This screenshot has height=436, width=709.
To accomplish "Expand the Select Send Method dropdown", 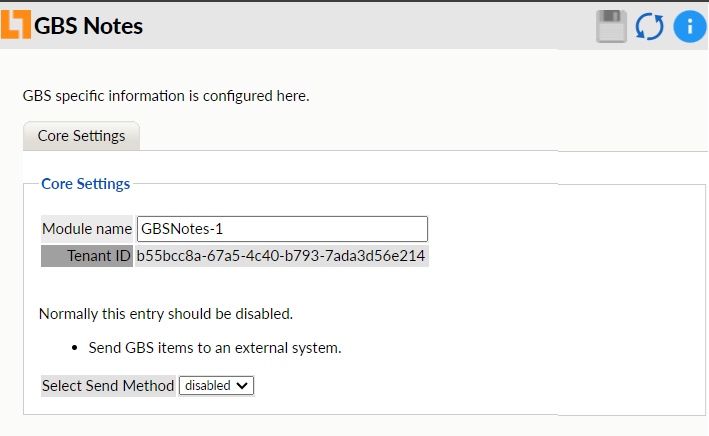I will [x=217, y=386].
